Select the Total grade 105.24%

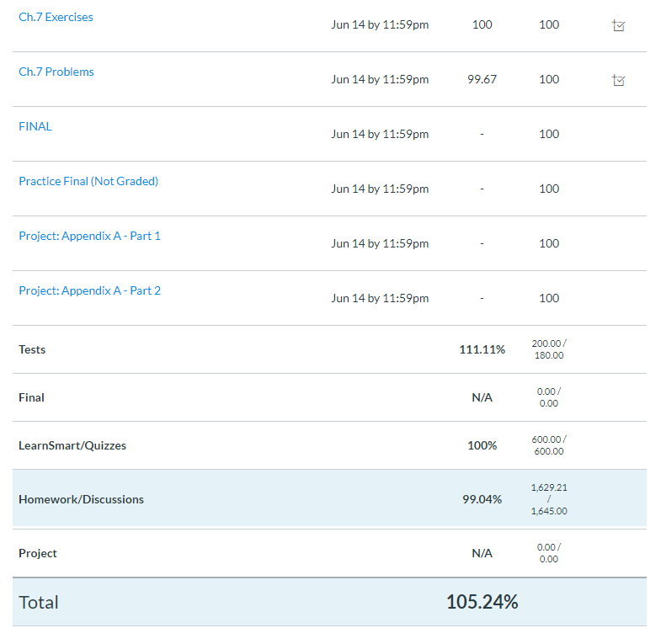tap(482, 602)
